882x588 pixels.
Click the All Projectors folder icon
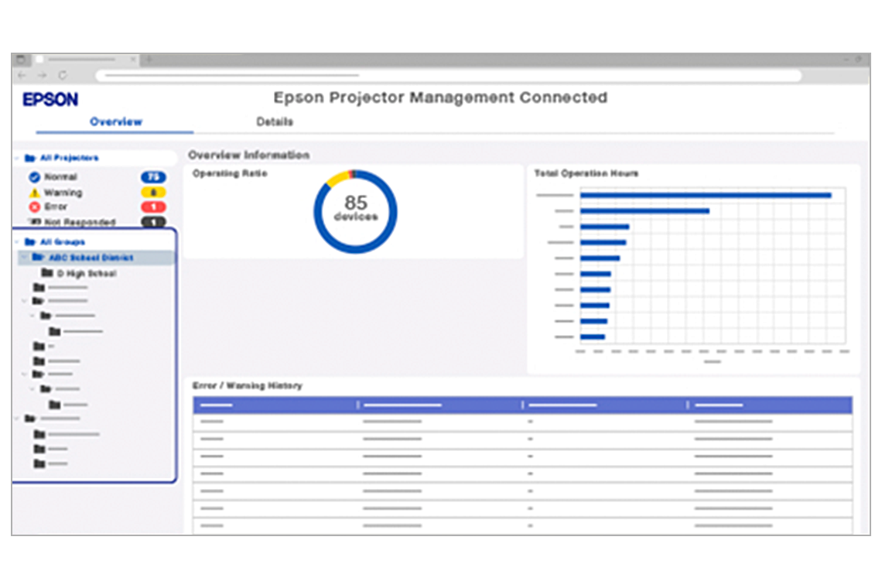point(30,158)
